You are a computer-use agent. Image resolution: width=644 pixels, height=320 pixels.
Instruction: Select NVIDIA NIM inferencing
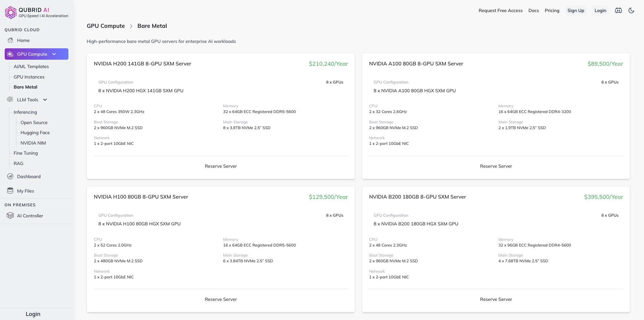pyautogui.click(x=33, y=143)
